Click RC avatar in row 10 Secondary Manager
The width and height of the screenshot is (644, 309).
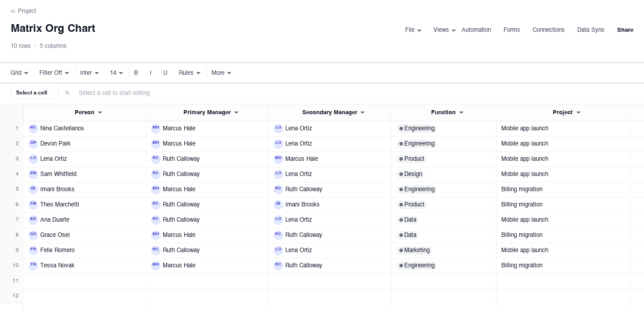278,266
